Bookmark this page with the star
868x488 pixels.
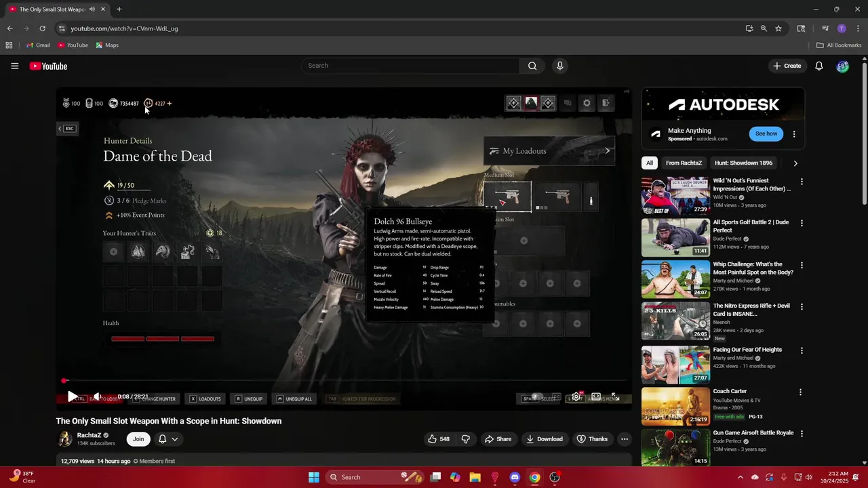(778, 28)
